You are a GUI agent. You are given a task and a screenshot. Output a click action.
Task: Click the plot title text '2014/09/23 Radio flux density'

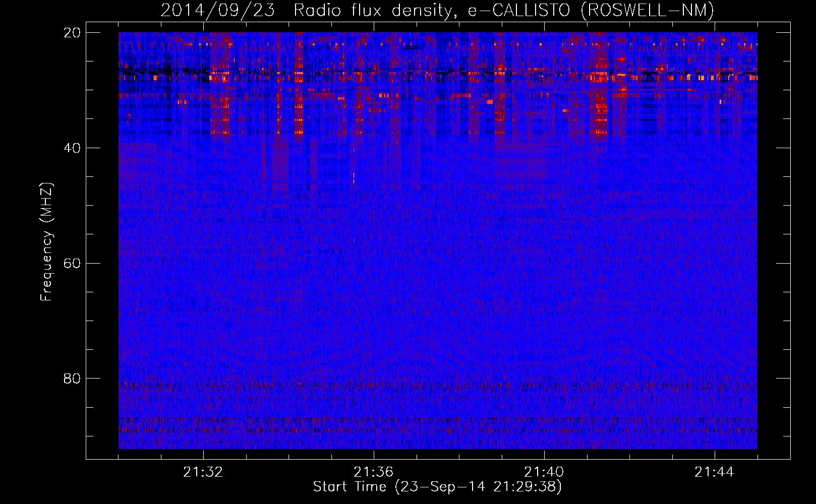307,10
